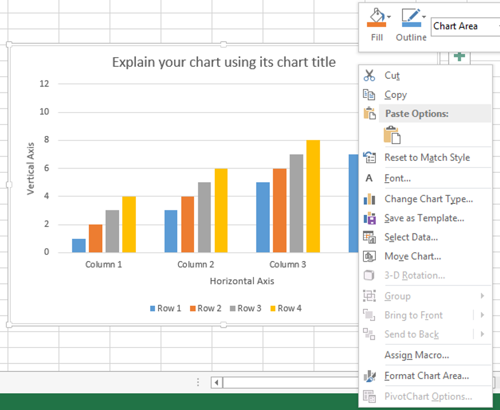Click the Fill paint bucket icon
The height and width of the screenshot is (410, 500).
377,17
